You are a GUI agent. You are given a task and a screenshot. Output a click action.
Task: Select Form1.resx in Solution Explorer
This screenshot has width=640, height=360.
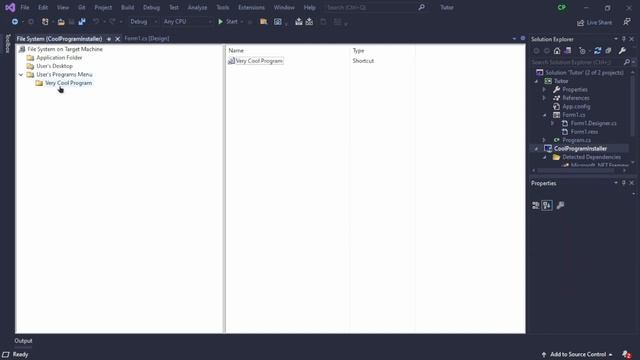pos(584,132)
